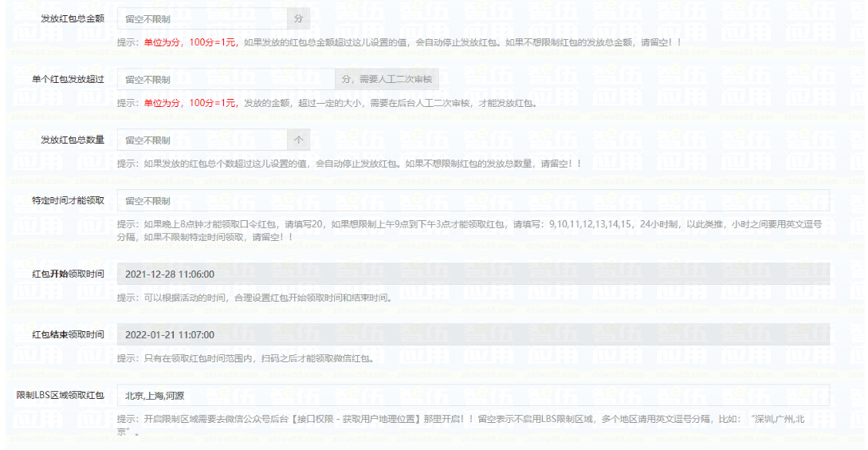Click the hint mentioning 晚上8点钟才能领取口令红包
This screenshot has height=450, width=868.
click(469, 231)
